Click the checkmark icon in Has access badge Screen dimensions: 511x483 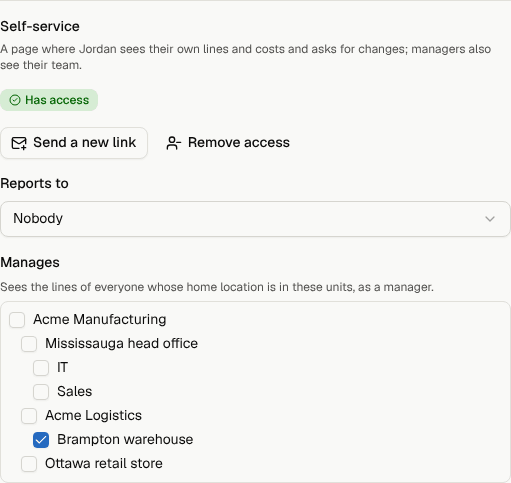tap(15, 100)
